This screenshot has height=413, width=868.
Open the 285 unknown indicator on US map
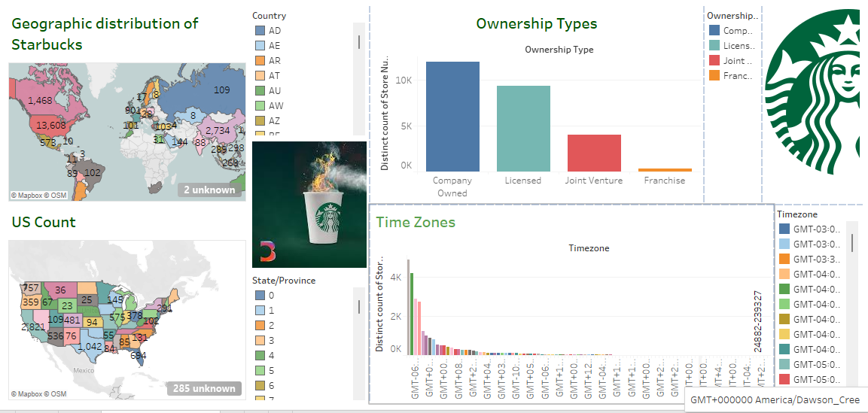pyautogui.click(x=204, y=388)
